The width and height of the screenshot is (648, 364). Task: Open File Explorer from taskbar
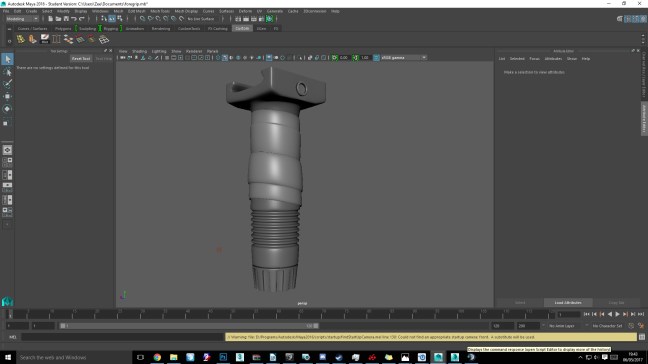[174, 357]
